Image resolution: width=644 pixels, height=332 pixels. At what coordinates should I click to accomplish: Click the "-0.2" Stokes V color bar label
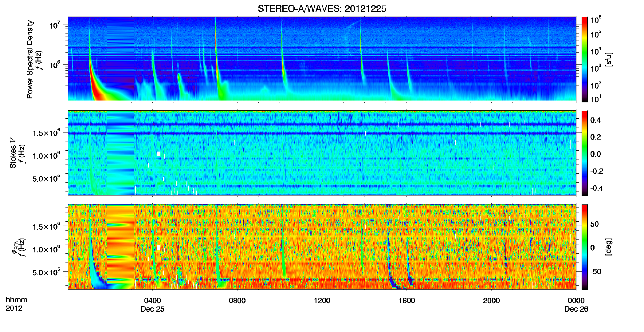(597, 171)
